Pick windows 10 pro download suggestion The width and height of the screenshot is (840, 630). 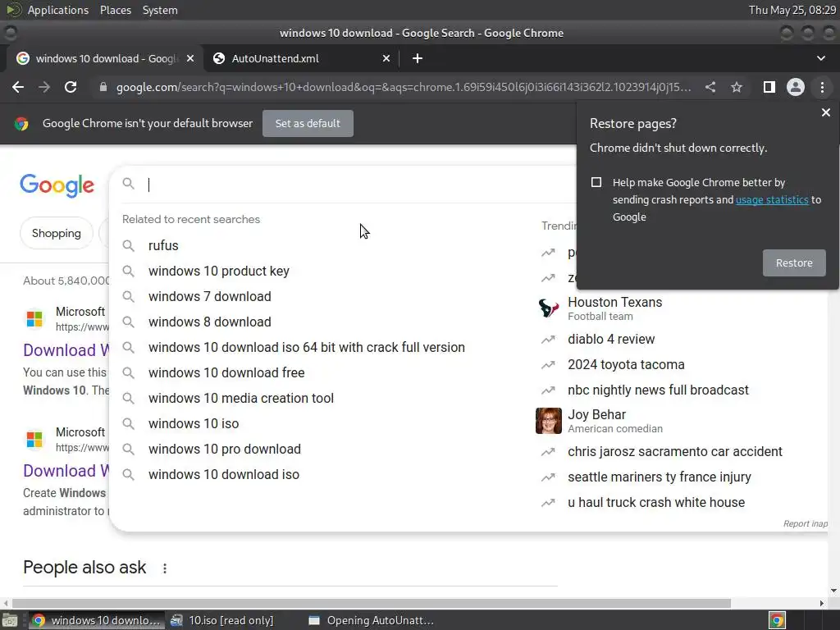225,449
